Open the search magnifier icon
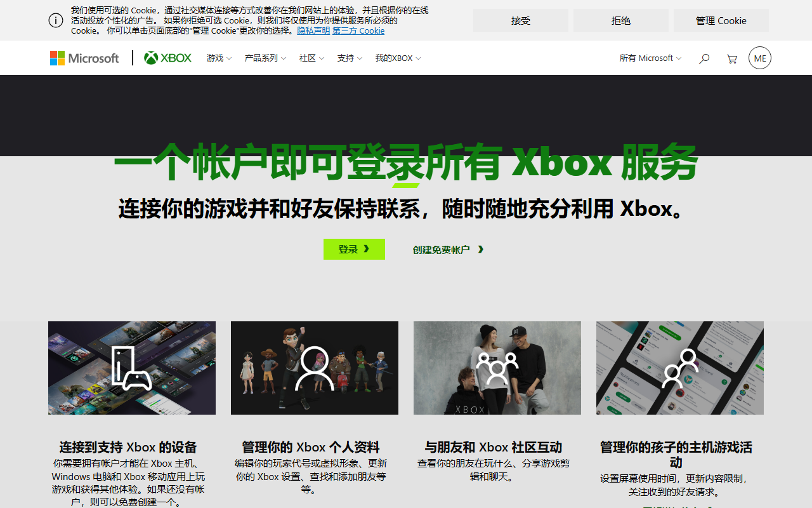Screen dimensions: 812x508 (704, 58)
